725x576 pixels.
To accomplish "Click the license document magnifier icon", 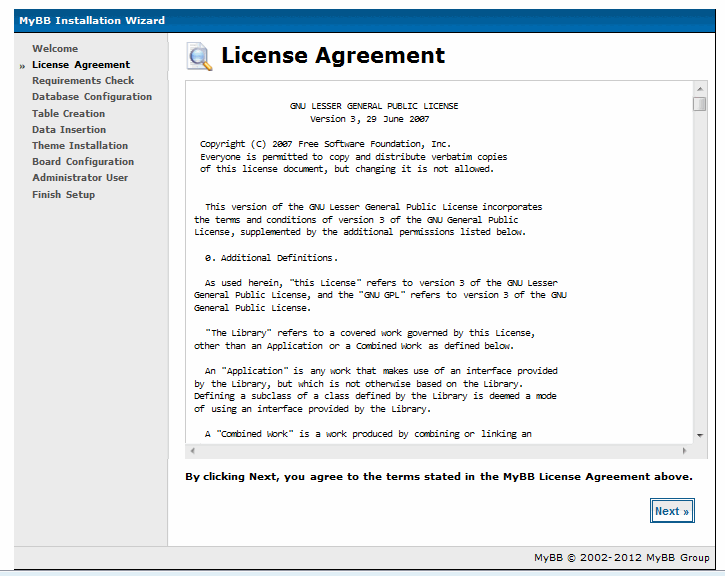I will point(199,56).
